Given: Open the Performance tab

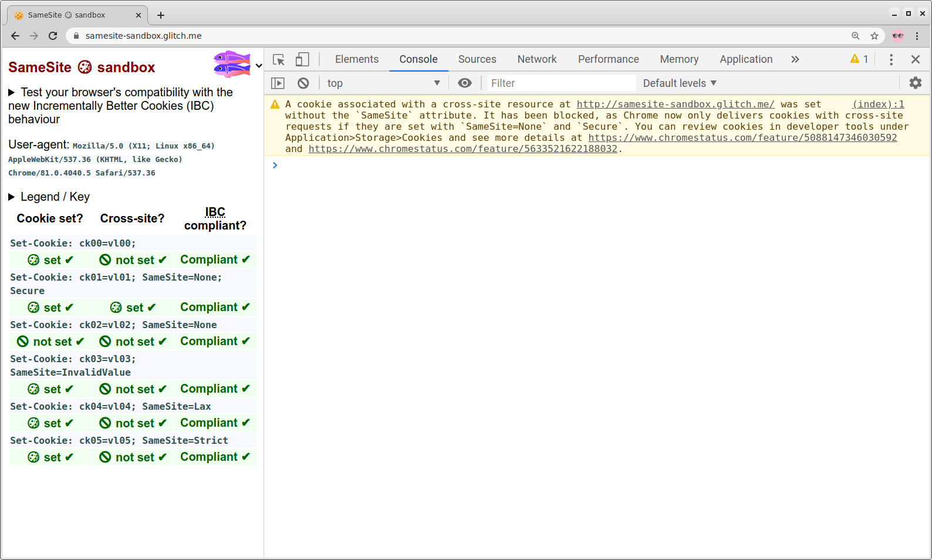Looking at the screenshot, I should pos(609,59).
